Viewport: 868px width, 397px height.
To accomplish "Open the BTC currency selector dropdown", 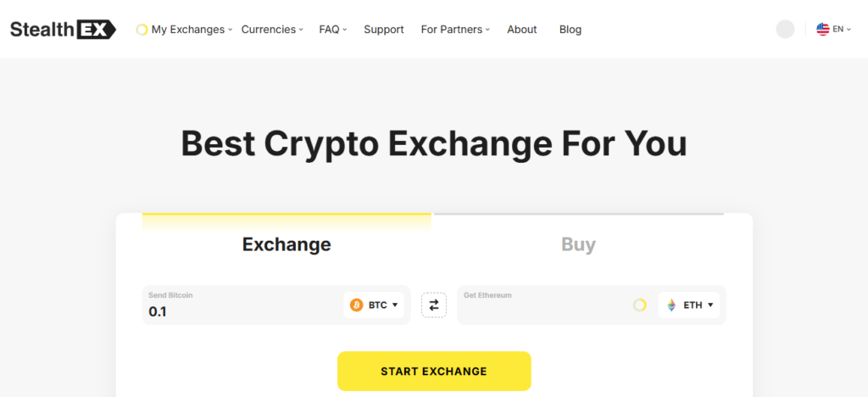I will (x=374, y=305).
